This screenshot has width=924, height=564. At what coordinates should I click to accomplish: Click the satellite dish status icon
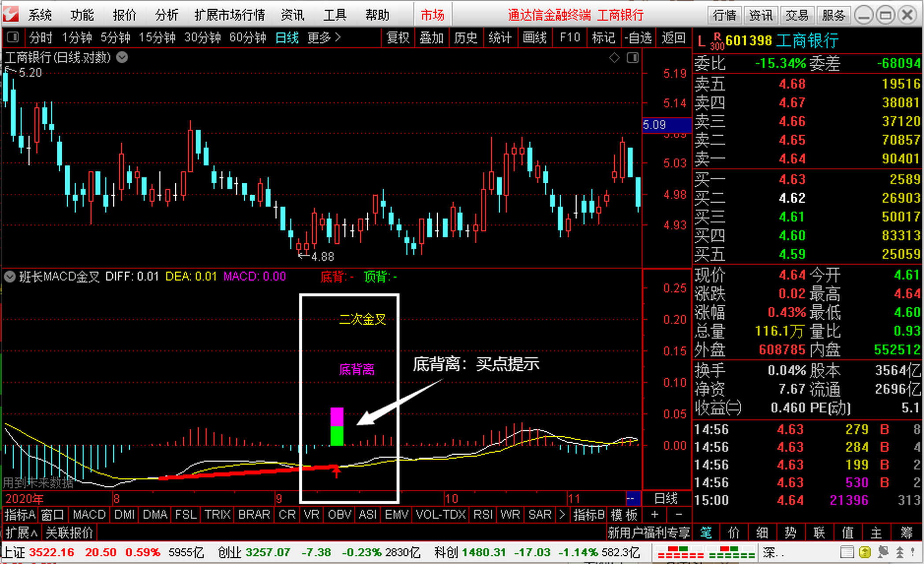(x=883, y=552)
